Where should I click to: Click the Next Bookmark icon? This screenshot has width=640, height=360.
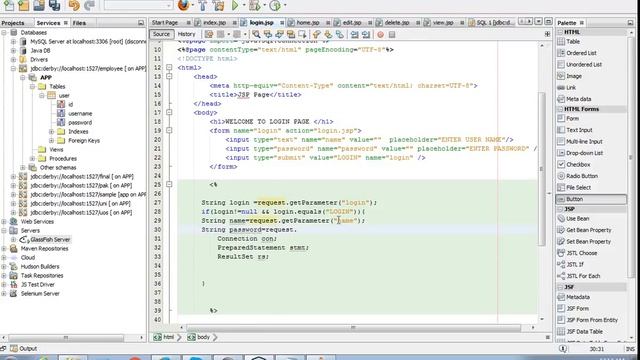coord(328,34)
